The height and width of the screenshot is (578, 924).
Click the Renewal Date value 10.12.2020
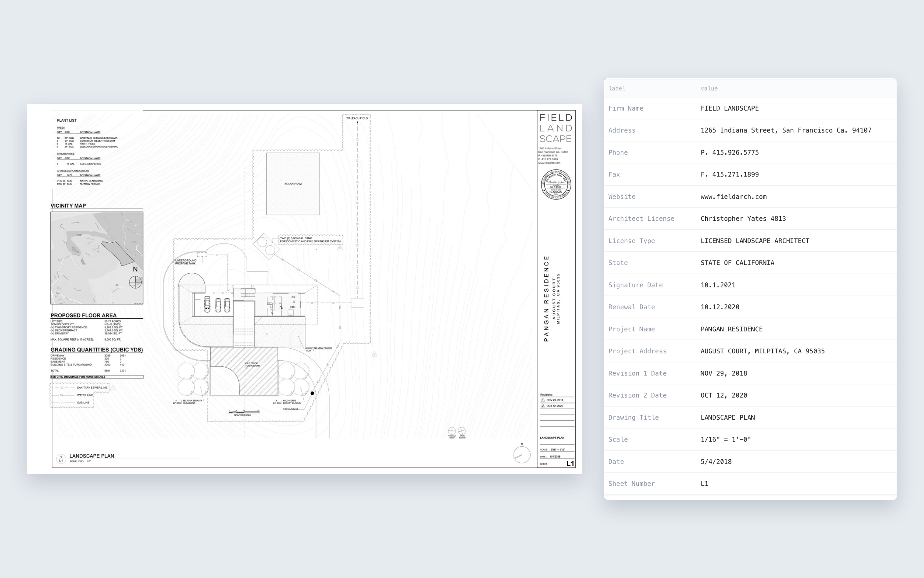(720, 307)
